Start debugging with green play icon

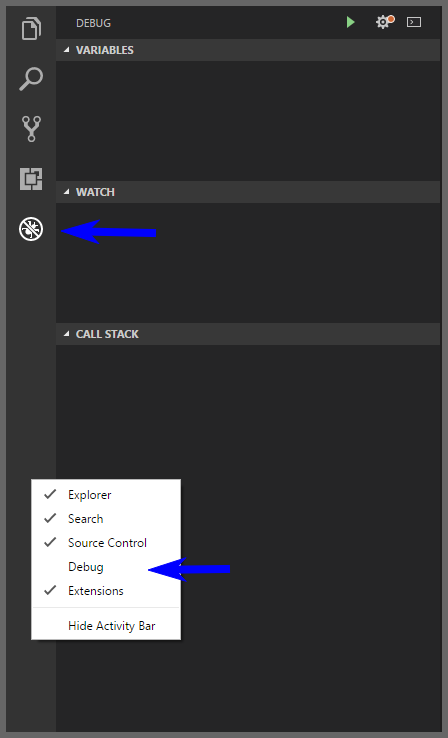(x=351, y=22)
